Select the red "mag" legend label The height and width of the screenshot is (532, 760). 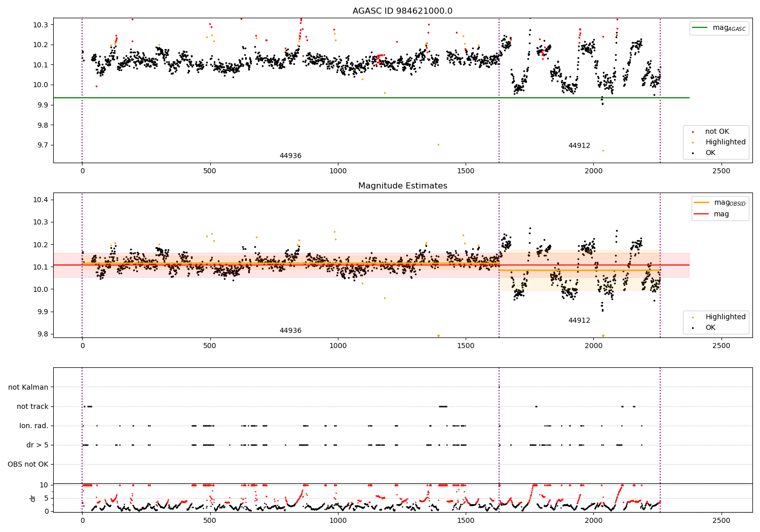721,214
